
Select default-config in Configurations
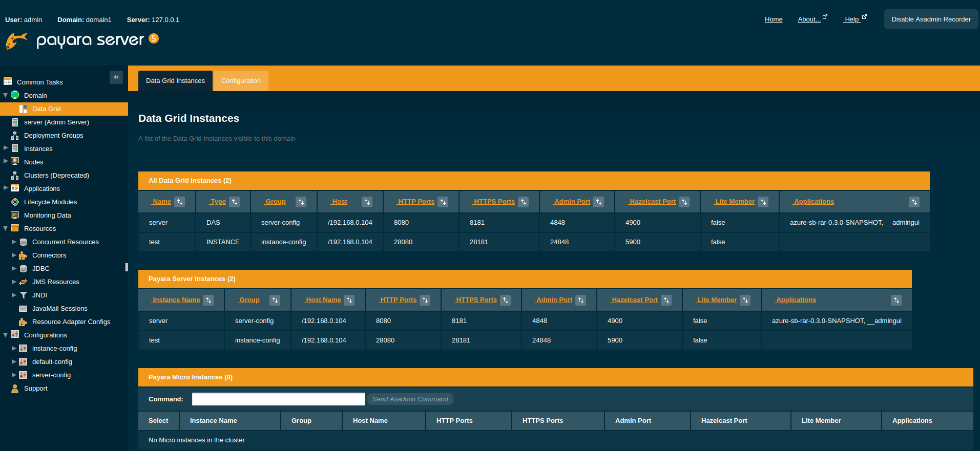tap(52, 361)
